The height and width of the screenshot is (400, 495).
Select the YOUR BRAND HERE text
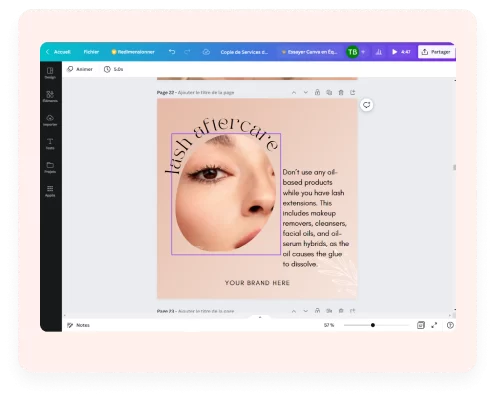[257, 283]
